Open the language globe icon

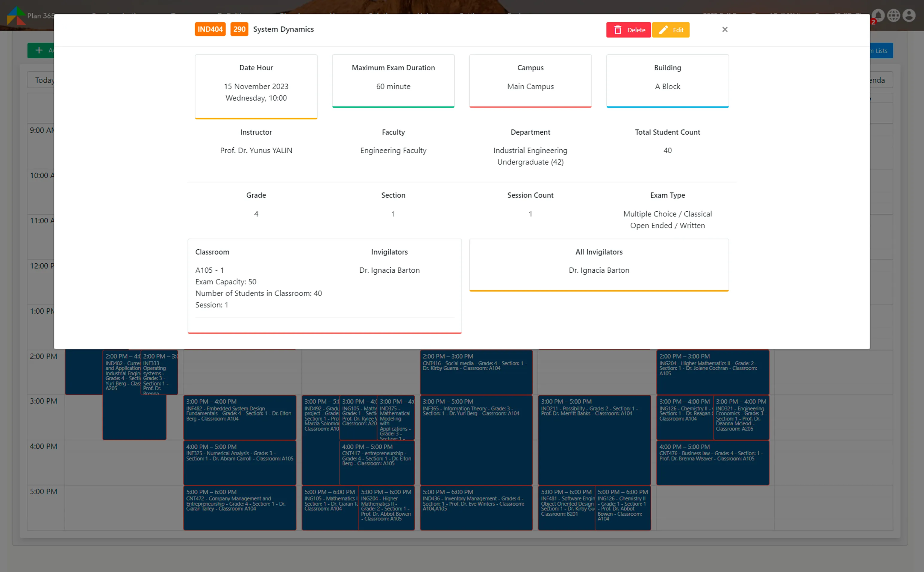tap(894, 15)
